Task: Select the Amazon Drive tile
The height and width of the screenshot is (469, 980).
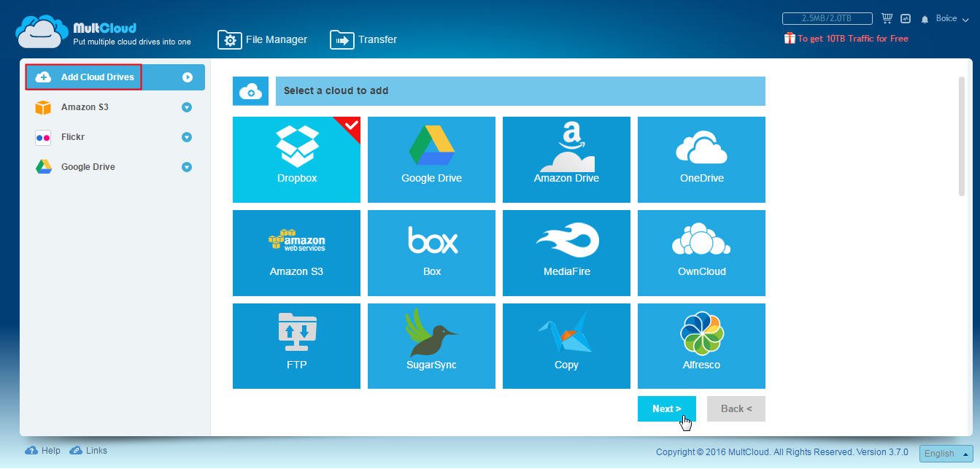Action: (566, 160)
